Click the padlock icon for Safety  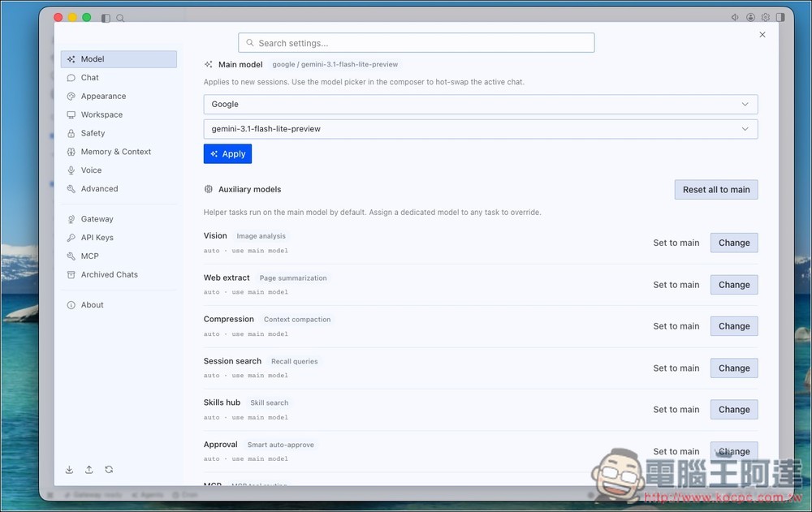click(71, 133)
